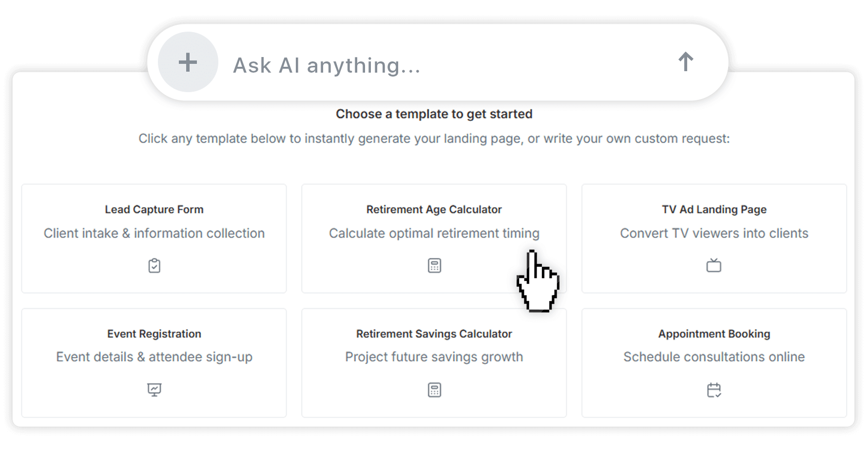The height and width of the screenshot is (467, 868).
Task: Click the calculator icon in Retirement Savings Calculator card
Action: click(x=434, y=390)
